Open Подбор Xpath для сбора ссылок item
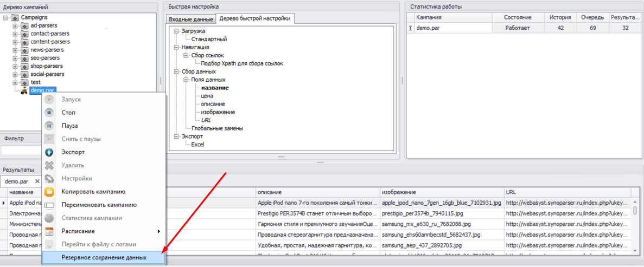Viewport: 644px width, 267px height. coord(243,63)
